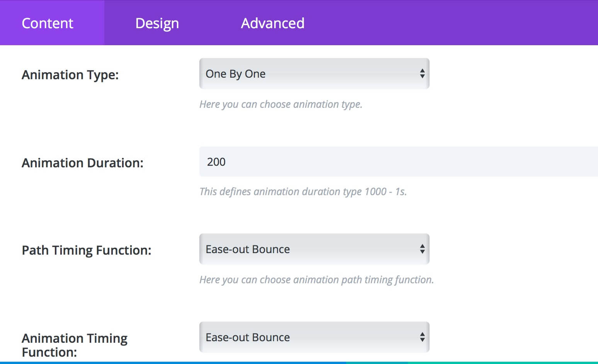Open the Design tab
The image size is (598, 364).
click(157, 23)
